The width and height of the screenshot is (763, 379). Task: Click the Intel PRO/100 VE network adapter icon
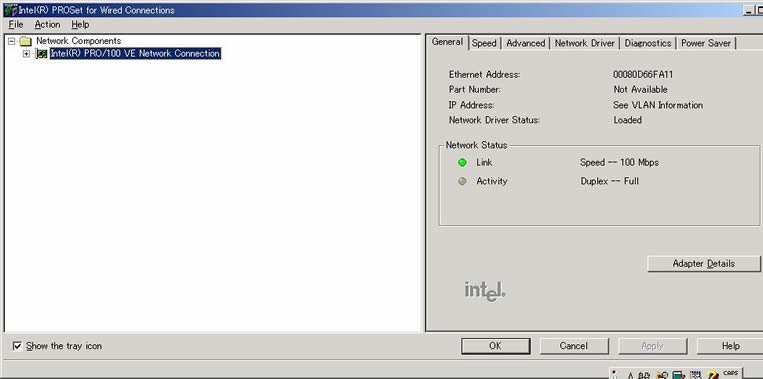coord(42,54)
